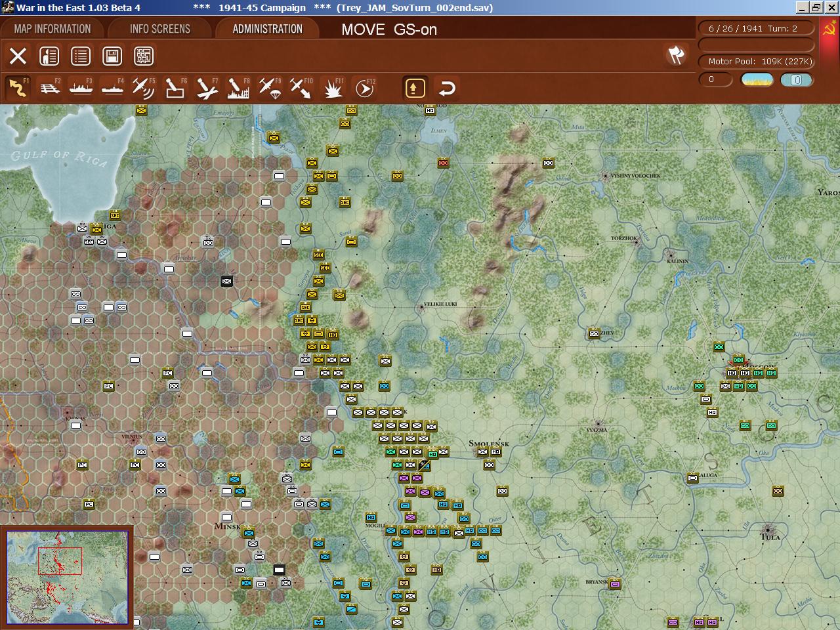840x630 pixels.
Task: Select Build fortification mode (F11) icon
Action: pos(333,88)
